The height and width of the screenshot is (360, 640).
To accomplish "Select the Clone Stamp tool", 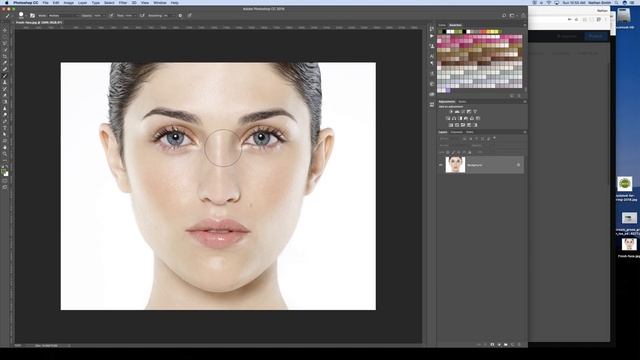I will pyautogui.click(x=5, y=82).
